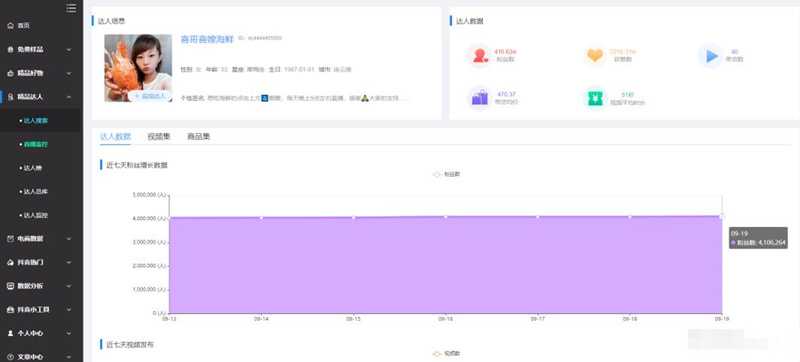Toggle 视频数 legend on the lower chart
This screenshot has width=800, height=362.
(x=447, y=353)
